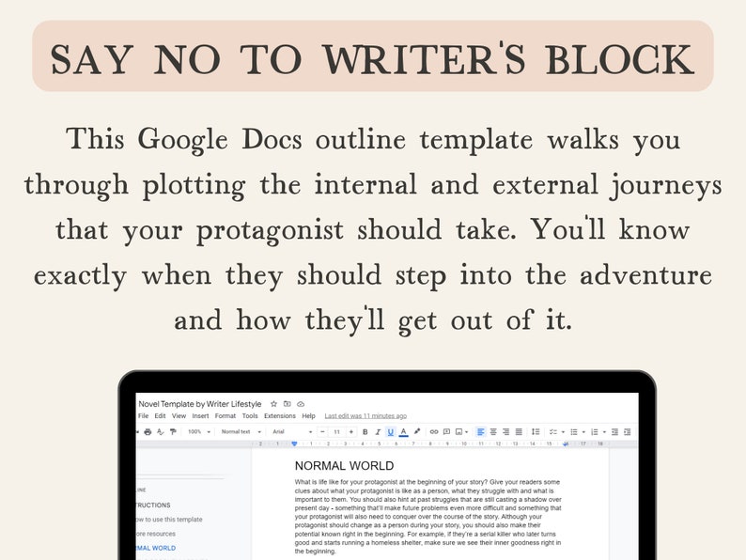
Task: Check the cloud save status icon
Action: coord(301,404)
